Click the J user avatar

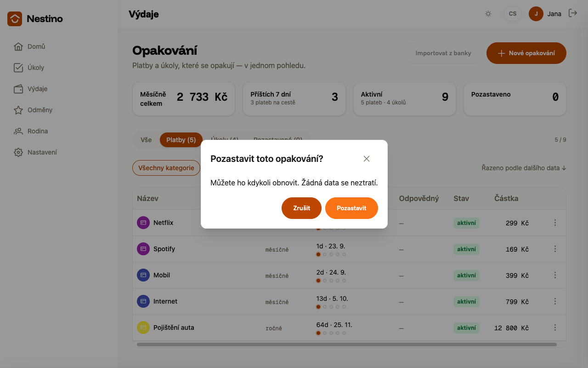(536, 14)
